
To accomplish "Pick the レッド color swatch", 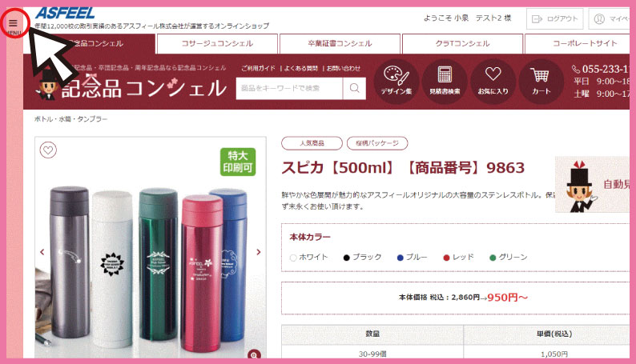I will (458, 258).
